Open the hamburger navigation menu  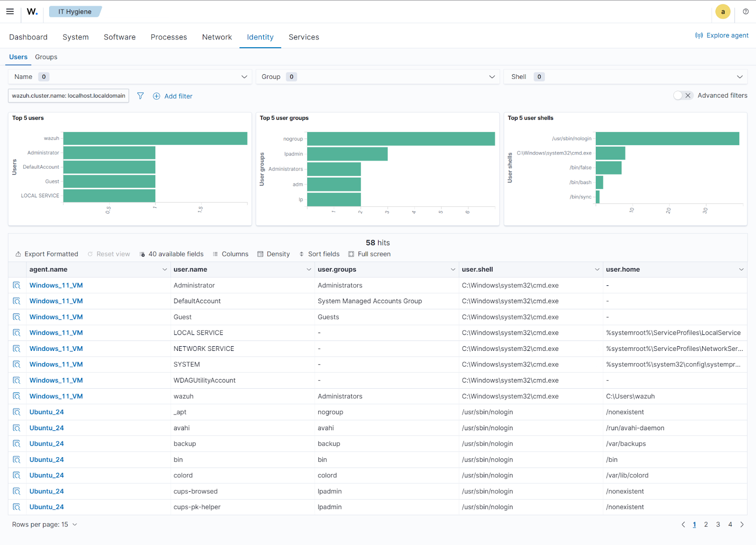click(10, 11)
